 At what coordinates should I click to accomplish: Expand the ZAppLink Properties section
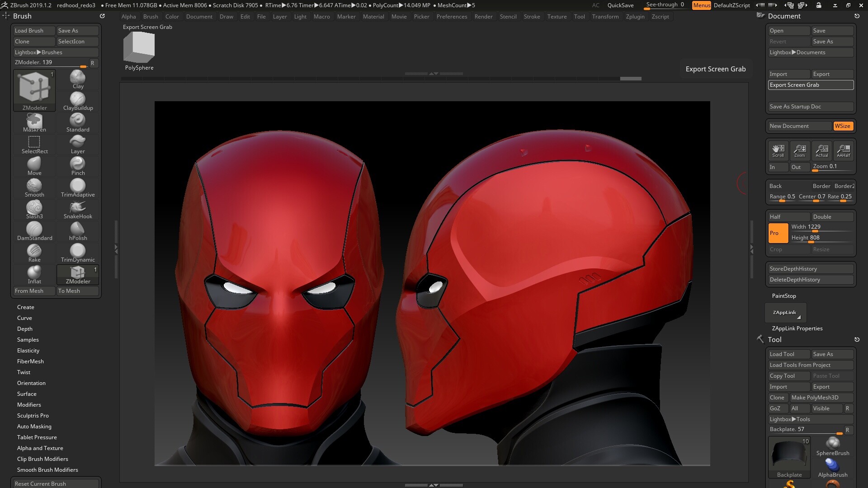(797, 328)
